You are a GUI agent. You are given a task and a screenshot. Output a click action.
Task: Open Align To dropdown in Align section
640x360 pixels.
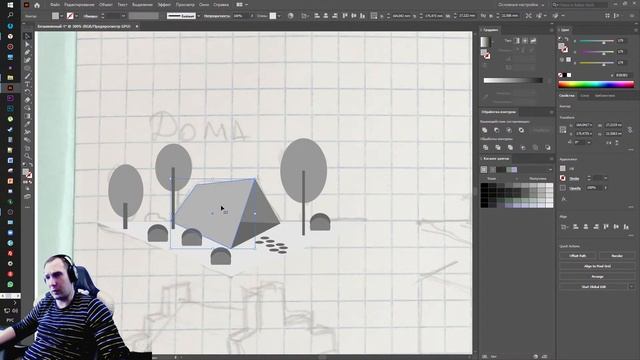(x=564, y=227)
